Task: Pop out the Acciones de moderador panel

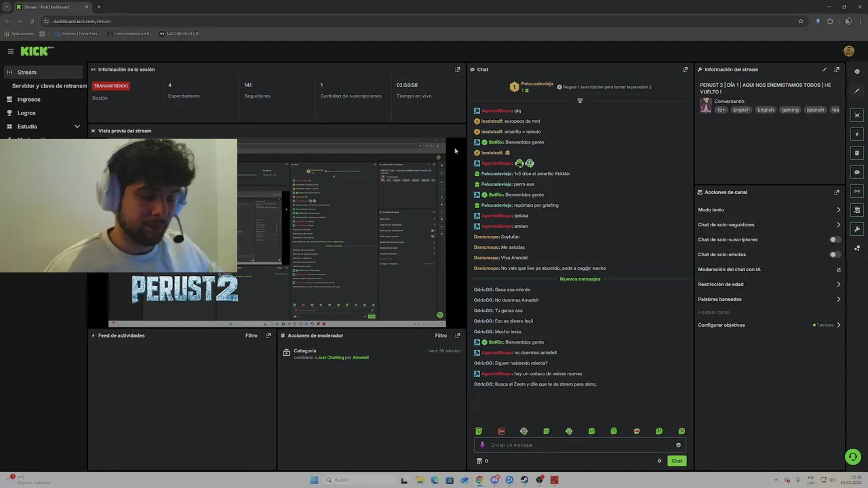Action: [x=458, y=335]
